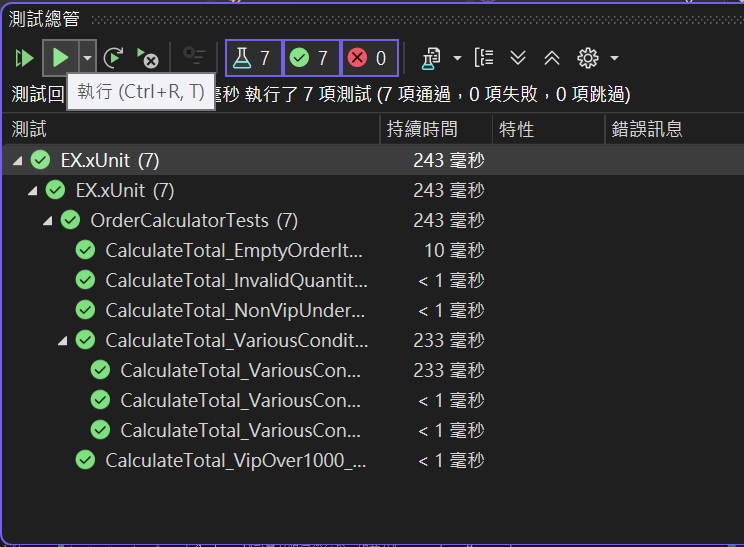Click the Repeat Last Run icon
Viewport: 744px width, 547px height.
(113, 58)
